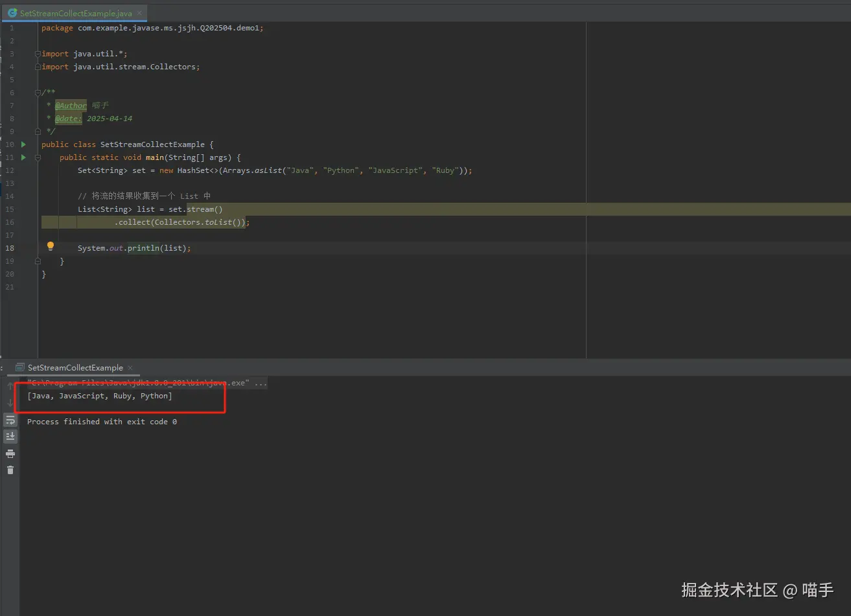Run main method from line 11 gutter arrow
Viewport: 851px width, 616px height.
coord(23,157)
